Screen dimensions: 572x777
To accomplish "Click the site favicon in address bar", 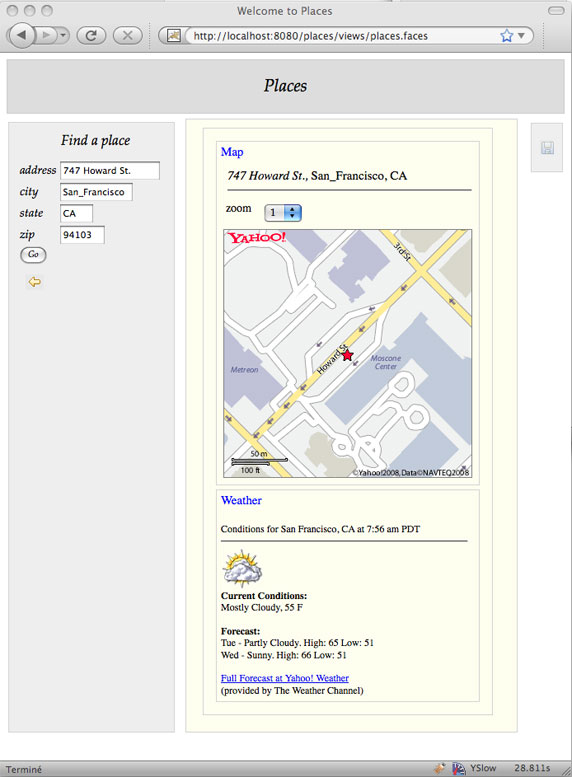I will [x=173, y=36].
